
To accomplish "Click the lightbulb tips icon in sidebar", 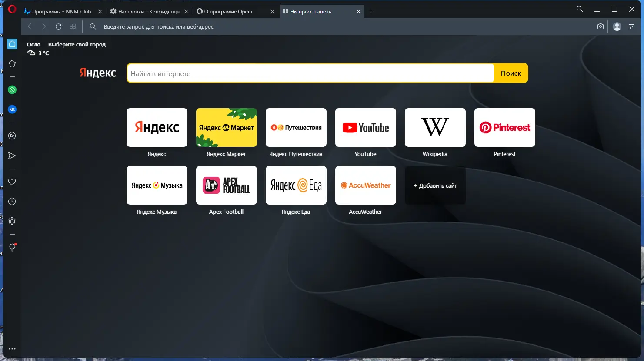I will pyautogui.click(x=12, y=248).
